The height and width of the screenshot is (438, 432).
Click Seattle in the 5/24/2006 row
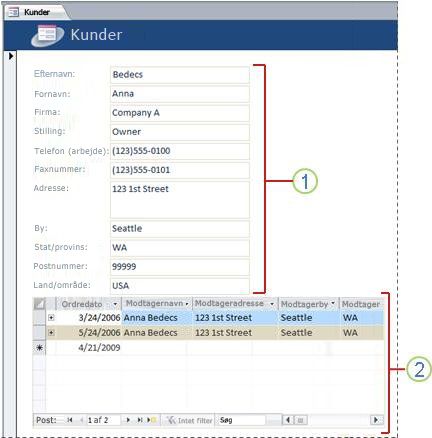(309, 333)
